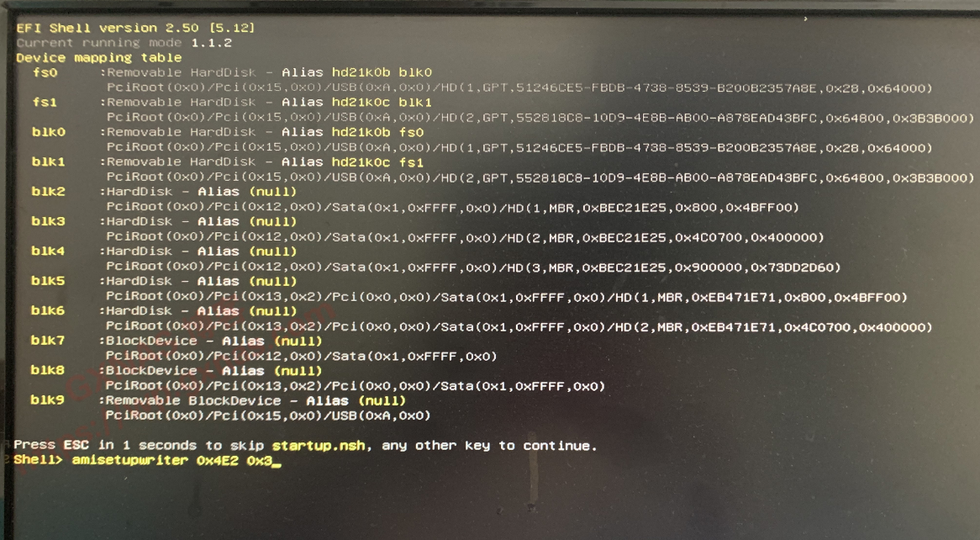The height and width of the screenshot is (540, 980).
Task: Click the blk6 HardDisk entry label
Action: pos(48,310)
